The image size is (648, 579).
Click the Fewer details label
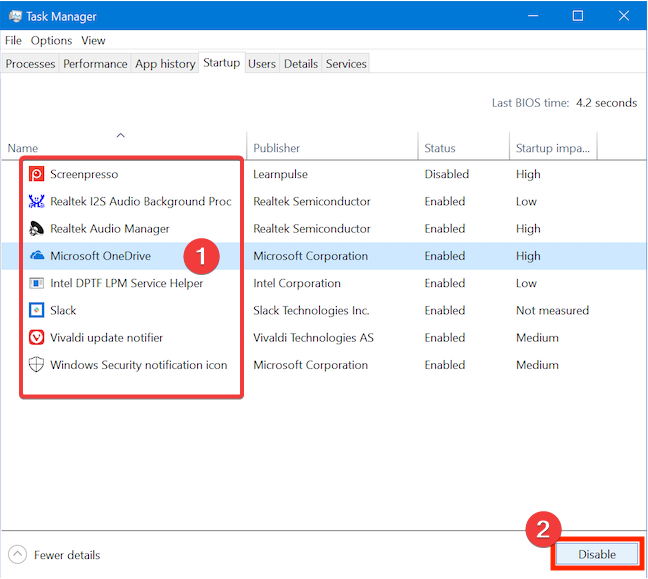67,555
